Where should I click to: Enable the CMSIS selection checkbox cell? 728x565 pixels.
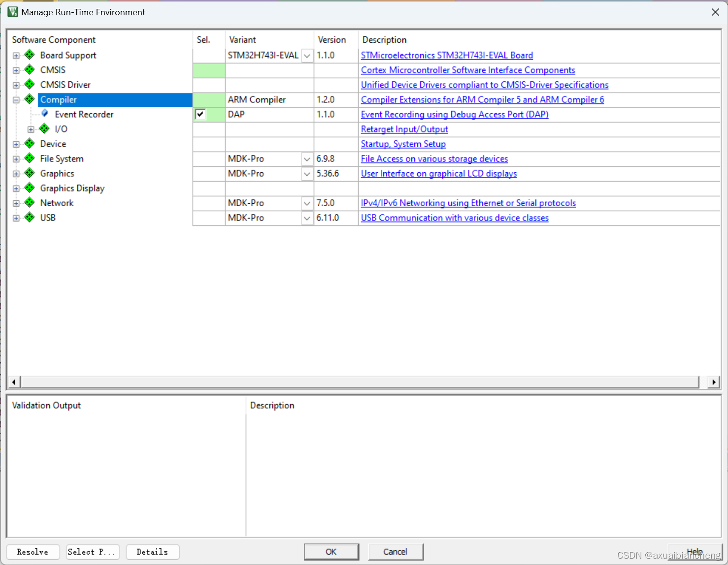point(209,70)
